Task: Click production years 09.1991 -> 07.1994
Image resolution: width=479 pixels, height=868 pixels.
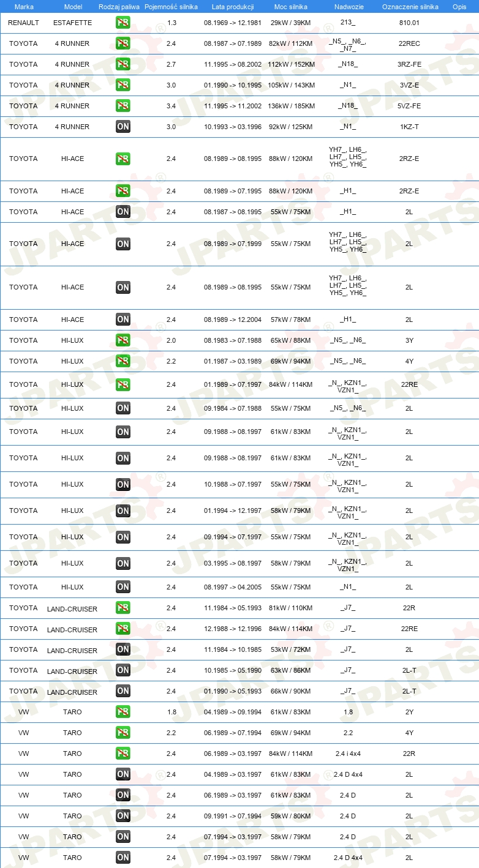Action: pyautogui.click(x=233, y=816)
